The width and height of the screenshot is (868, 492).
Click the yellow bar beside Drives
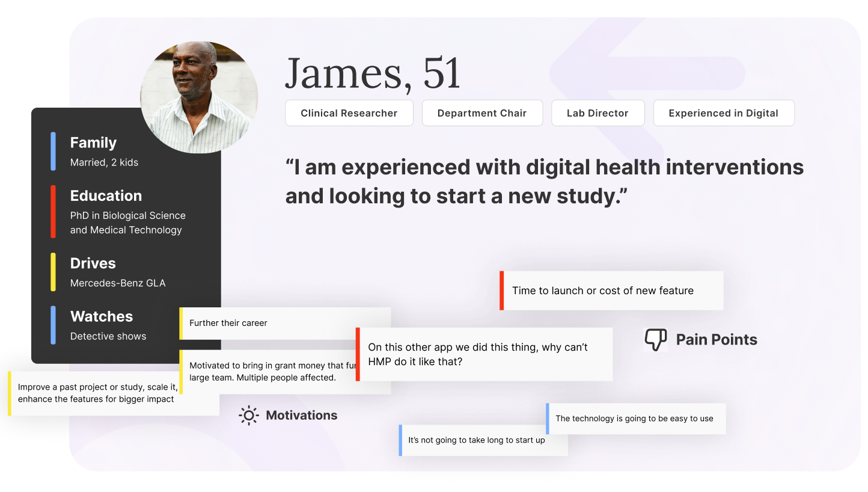pyautogui.click(x=53, y=272)
